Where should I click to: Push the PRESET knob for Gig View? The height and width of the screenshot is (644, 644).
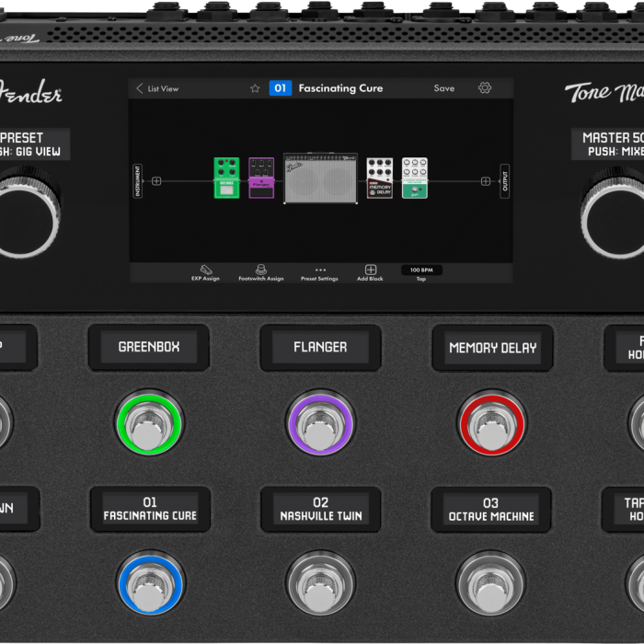[x=27, y=213]
